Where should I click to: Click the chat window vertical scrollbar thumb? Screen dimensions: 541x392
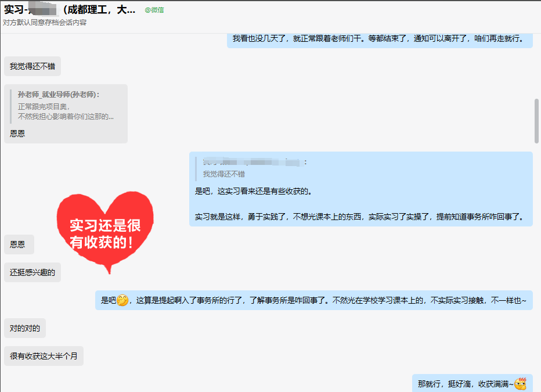pos(536,121)
